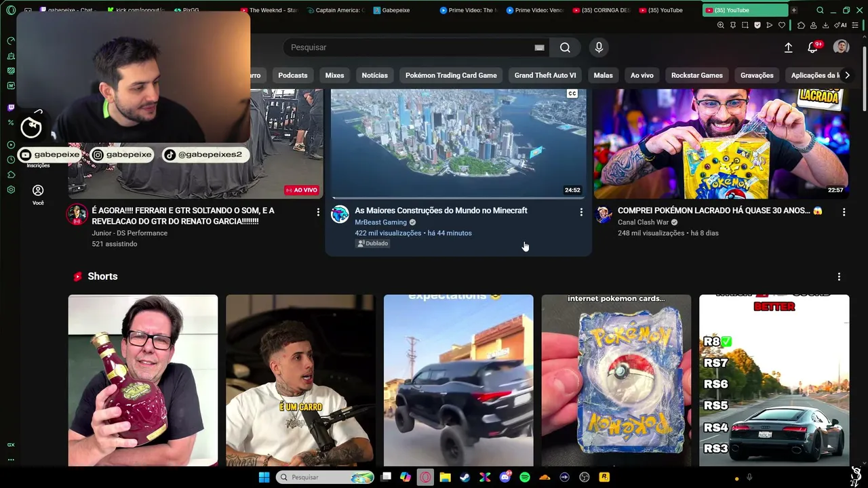Image resolution: width=868 pixels, height=488 pixels.
Task: Start voice search with the microphone
Action: tap(599, 47)
